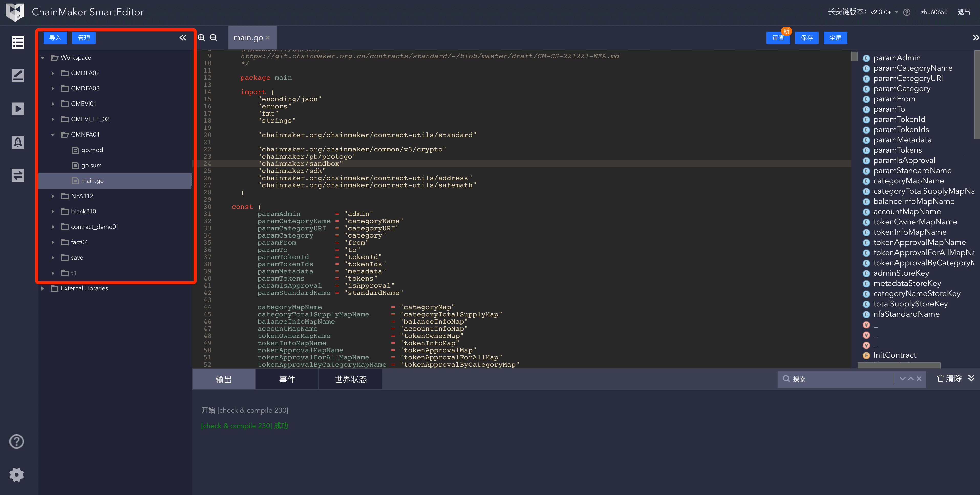Click the 导入 import button
The width and height of the screenshot is (980, 495).
pos(55,38)
